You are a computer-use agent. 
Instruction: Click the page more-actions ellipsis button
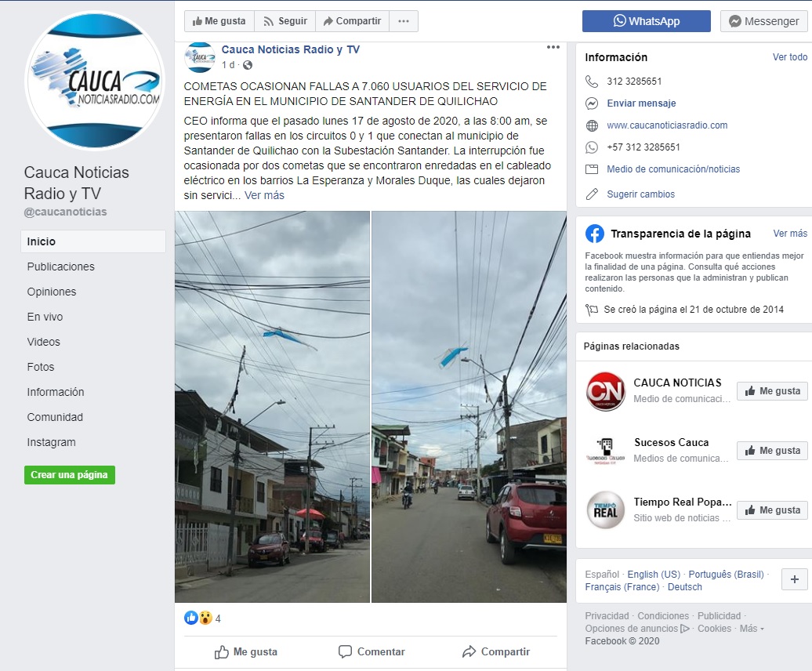[x=404, y=21]
